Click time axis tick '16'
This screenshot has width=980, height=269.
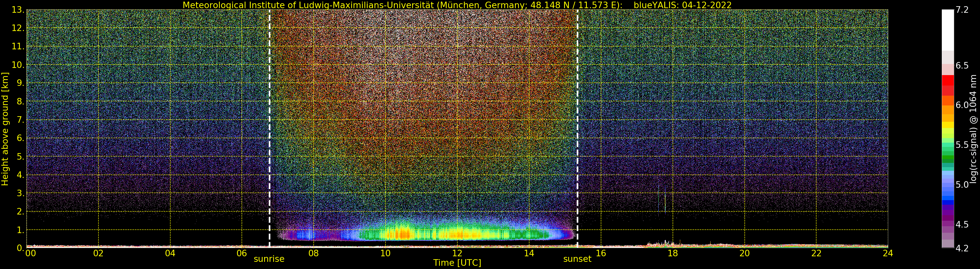point(601,253)
